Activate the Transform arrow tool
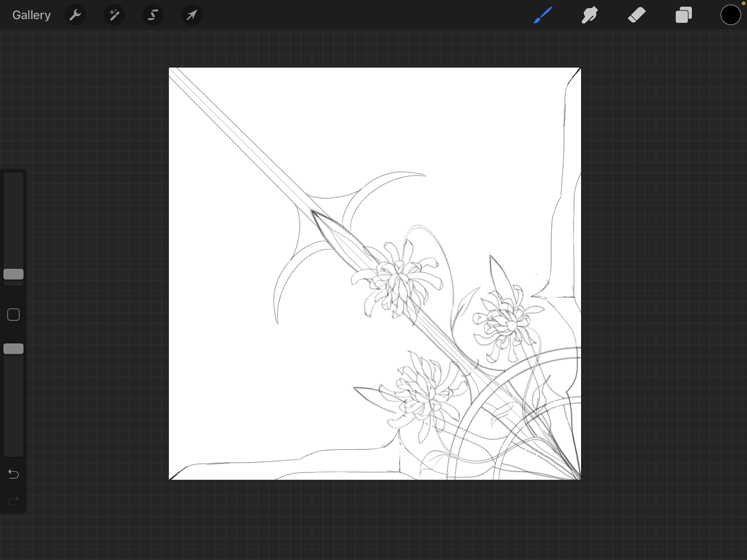The image size is (747, 560). tap(192, 15)
